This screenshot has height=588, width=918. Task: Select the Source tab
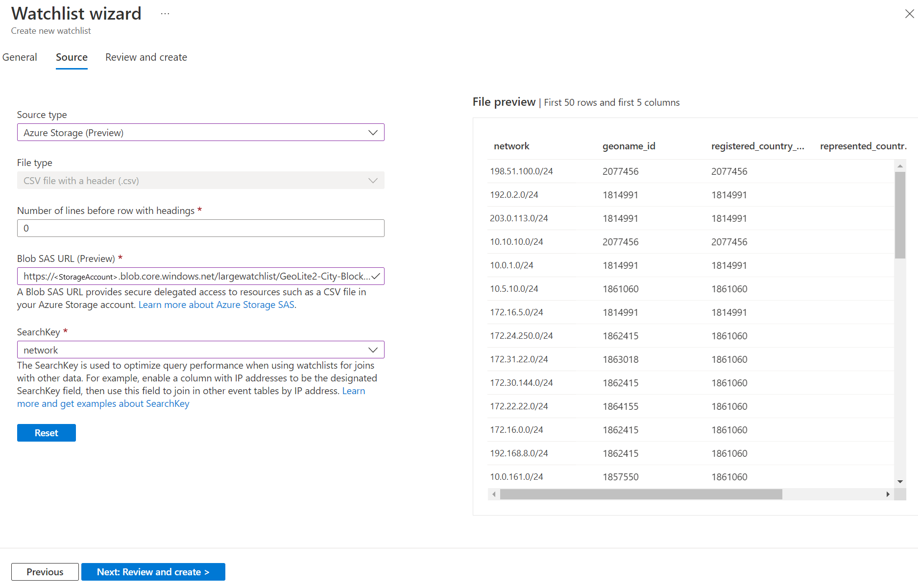point(72,57)
